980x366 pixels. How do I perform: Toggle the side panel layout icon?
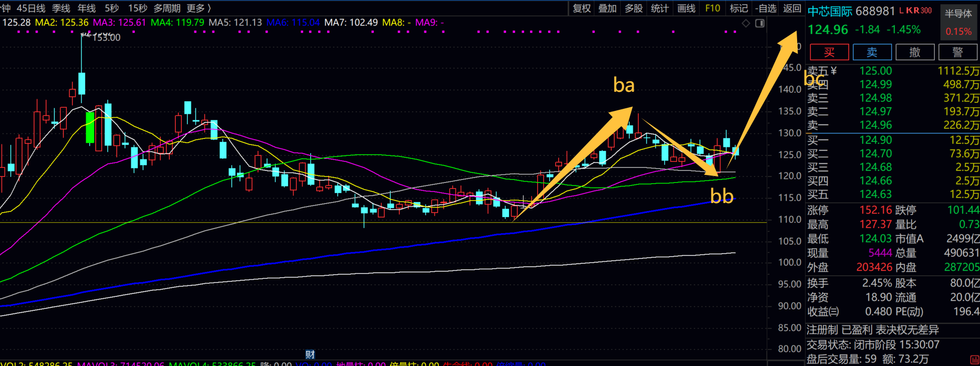pos(760,23)
